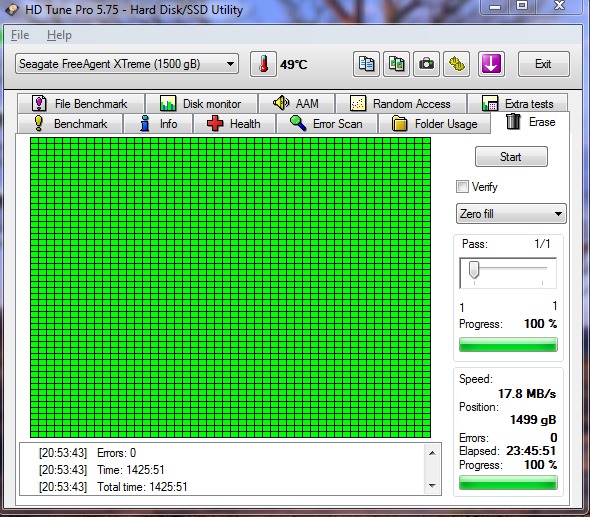Open the Zero fill method dropdown
The height and width of the screenshot is (517, 590).
[x=511, y=214]
